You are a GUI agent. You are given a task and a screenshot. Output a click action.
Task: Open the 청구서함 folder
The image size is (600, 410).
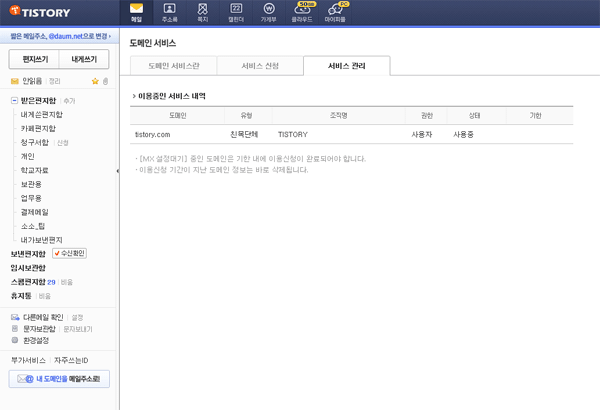coord(35,142)
